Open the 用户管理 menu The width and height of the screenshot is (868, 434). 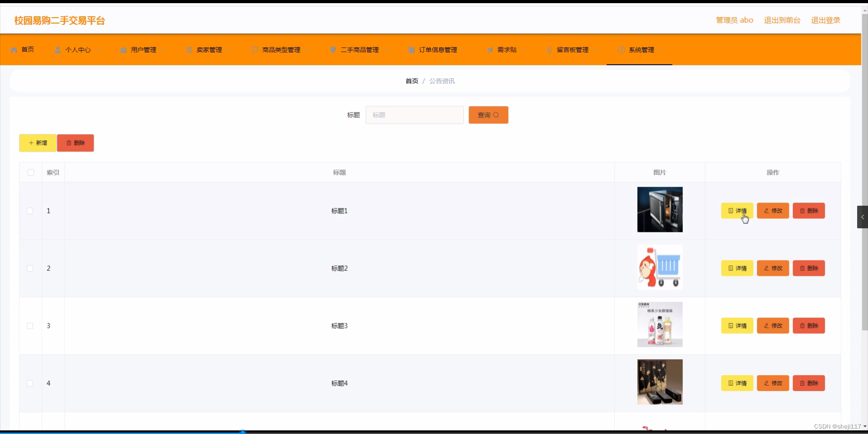142,50
